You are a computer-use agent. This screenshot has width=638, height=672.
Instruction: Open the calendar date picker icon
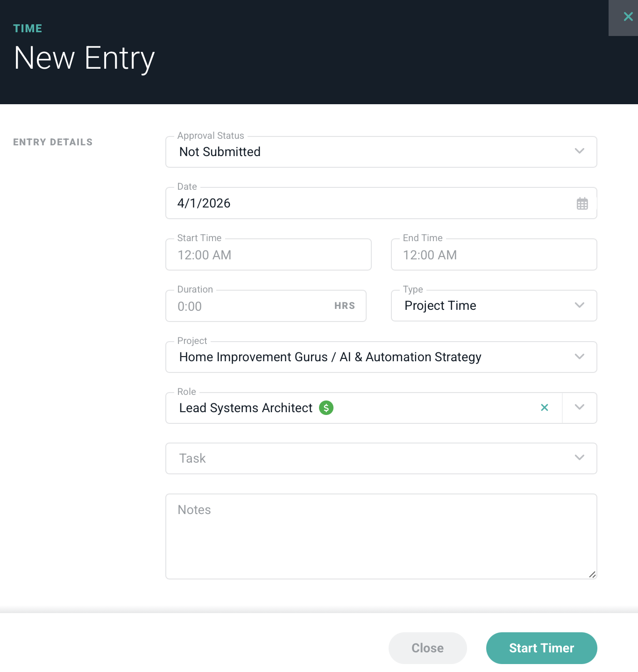[x=582, y=204]
